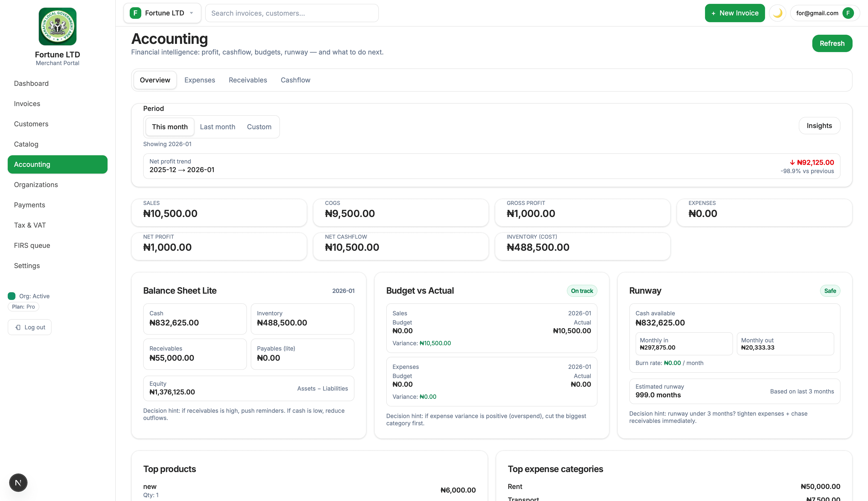
Task: Open the Receivables tab
Action: [x=248, y=80]
